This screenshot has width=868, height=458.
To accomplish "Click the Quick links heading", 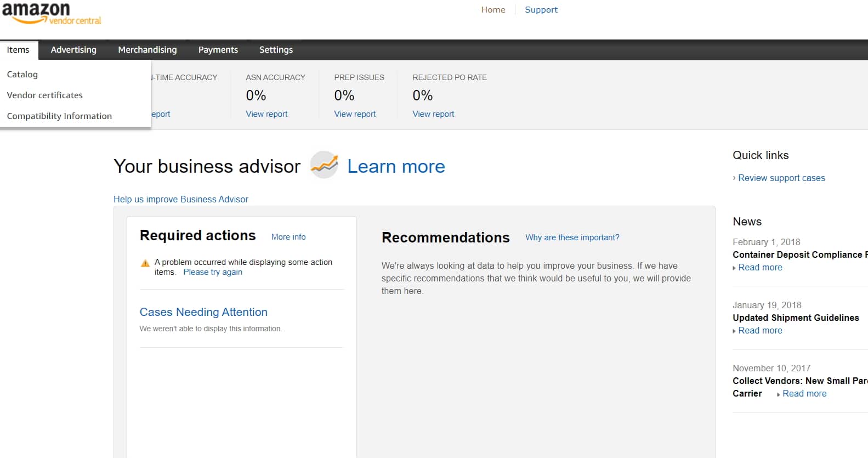I will (x=761, y=155).
